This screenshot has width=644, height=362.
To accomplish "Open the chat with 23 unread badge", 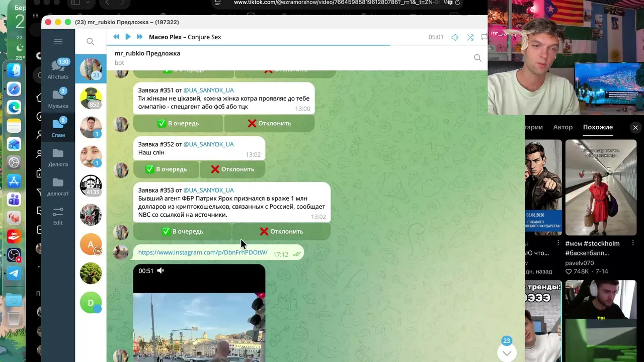I will point(91,69).
